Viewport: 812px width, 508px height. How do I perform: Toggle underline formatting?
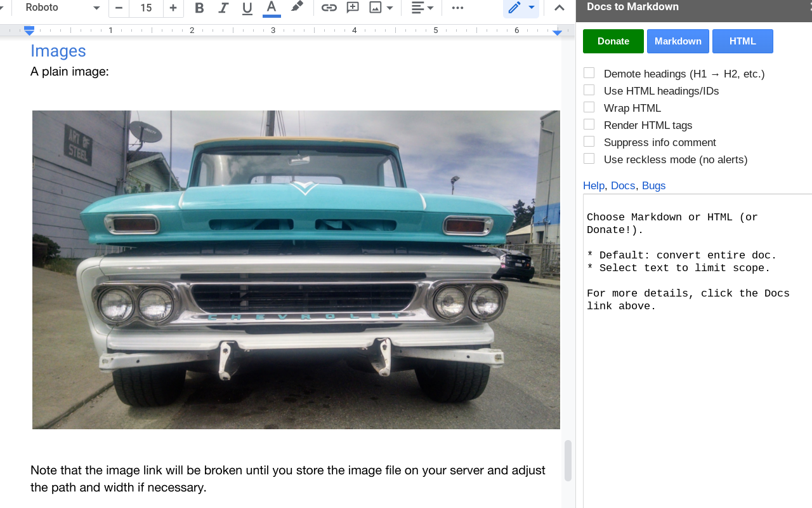coord(247,8)
